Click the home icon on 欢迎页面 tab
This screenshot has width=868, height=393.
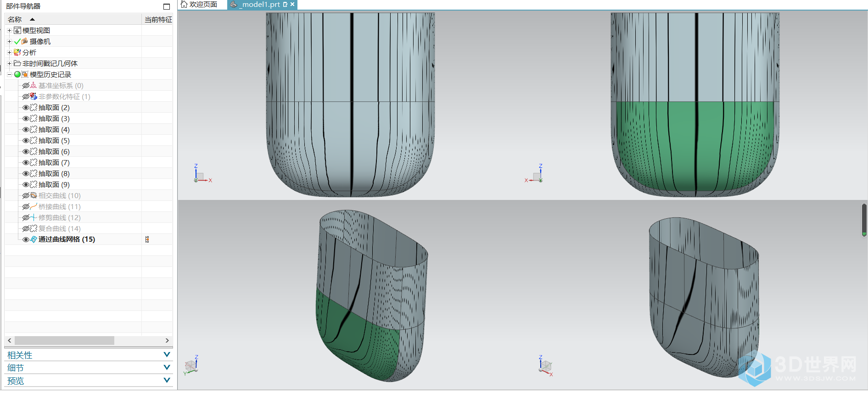point(184,4)
